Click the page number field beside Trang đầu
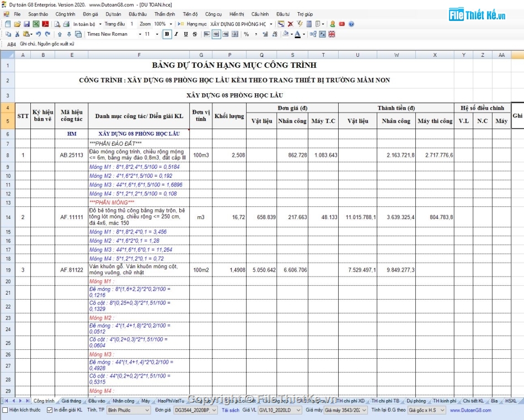 [132, 24]
